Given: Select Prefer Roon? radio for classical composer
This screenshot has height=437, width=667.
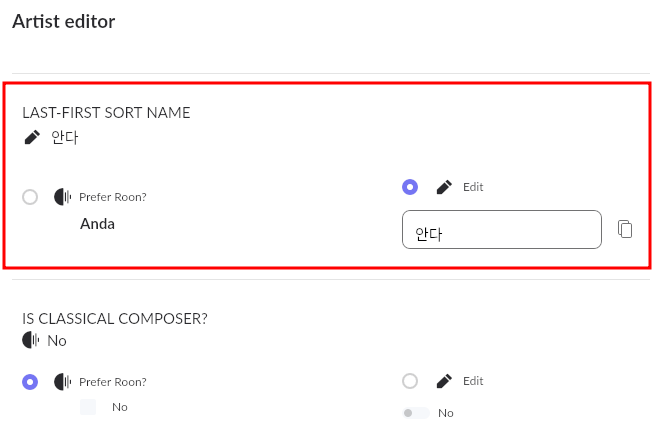Looking at the screenshot, I should [30, 381].
